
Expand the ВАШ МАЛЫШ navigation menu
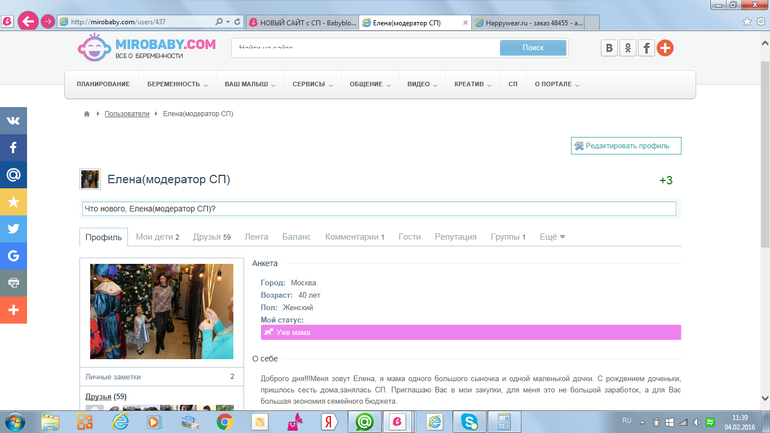point(250,84)
